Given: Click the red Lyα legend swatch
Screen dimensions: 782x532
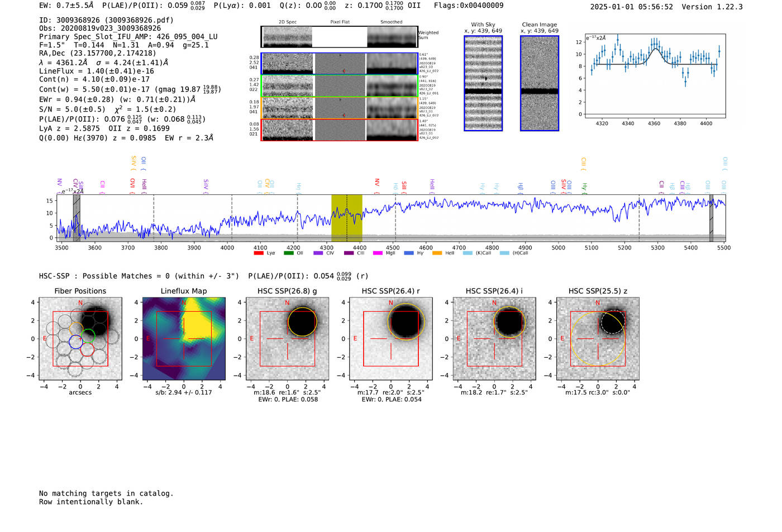Looking at the screenshot, I should point(259,253).
